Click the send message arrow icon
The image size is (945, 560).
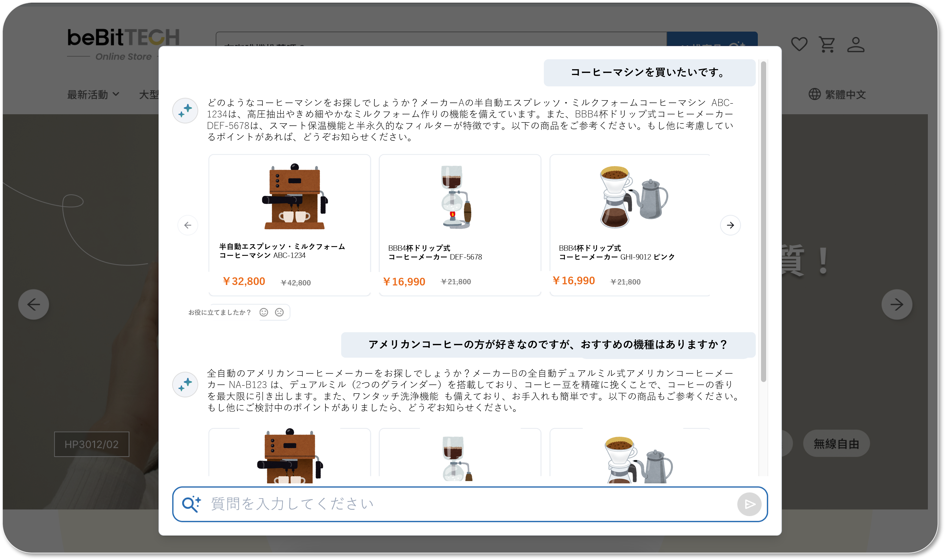[x=749, y=504]
